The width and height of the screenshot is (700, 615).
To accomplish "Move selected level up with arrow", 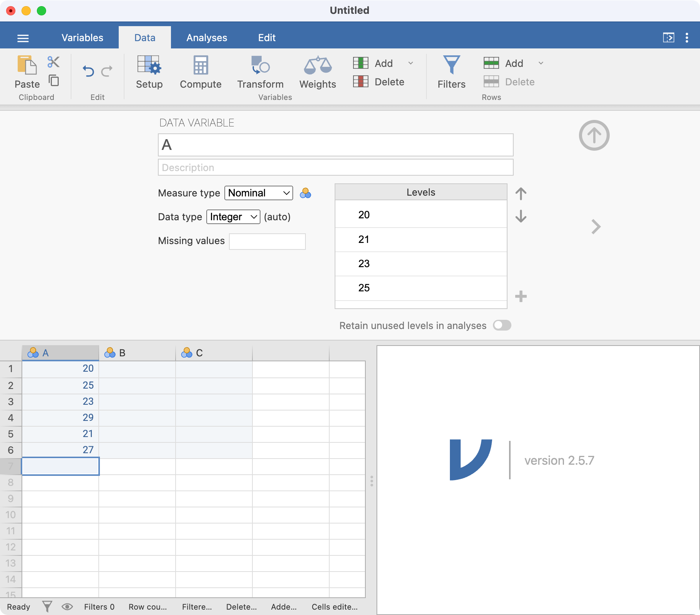I will [521, 193].
